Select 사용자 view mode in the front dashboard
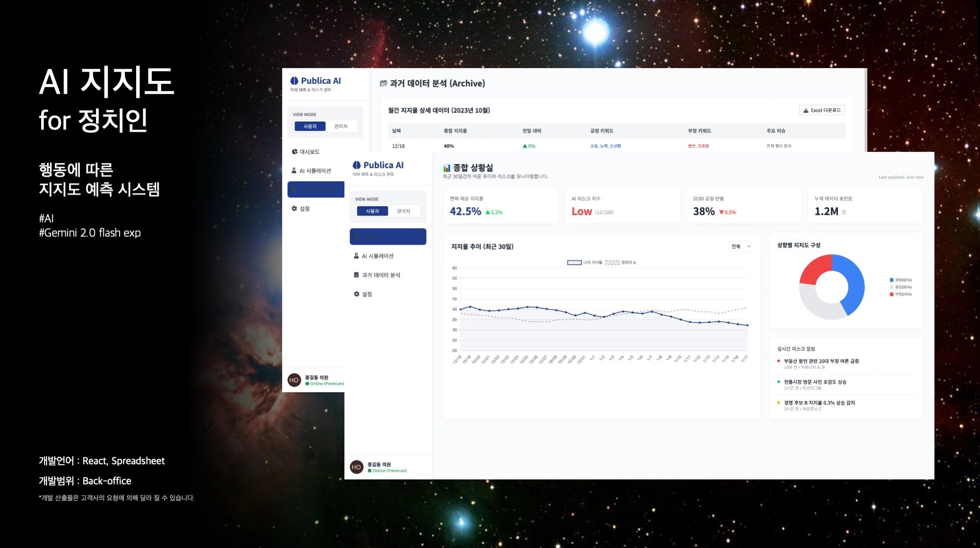The height and width of the screenshot is (548, 980). click(x=372, y=211)
